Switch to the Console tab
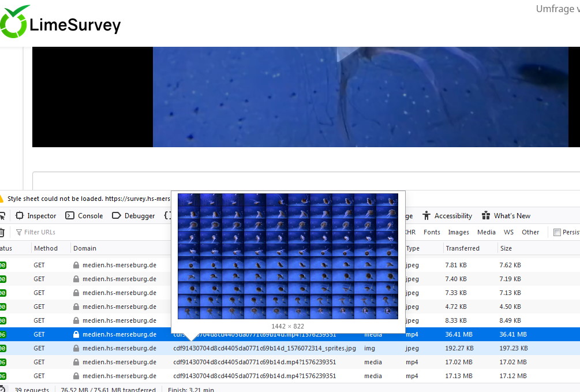 (x=84, y=216)
